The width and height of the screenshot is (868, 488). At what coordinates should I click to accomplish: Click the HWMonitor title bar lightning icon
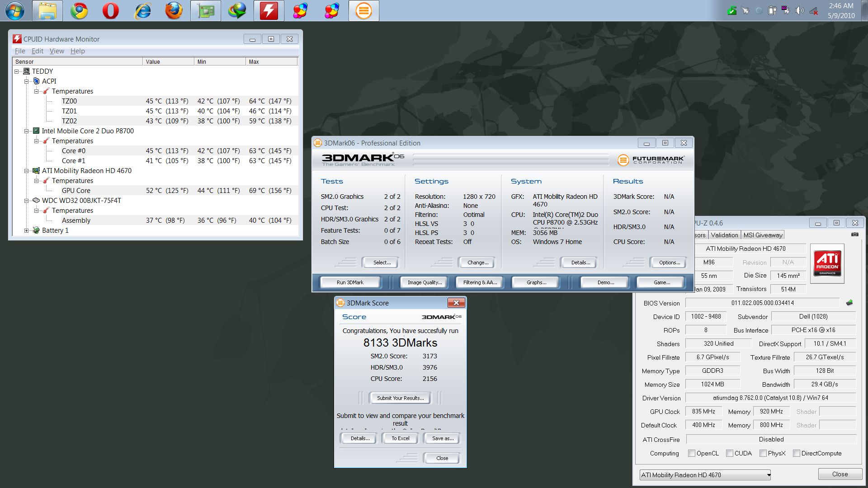17,39
